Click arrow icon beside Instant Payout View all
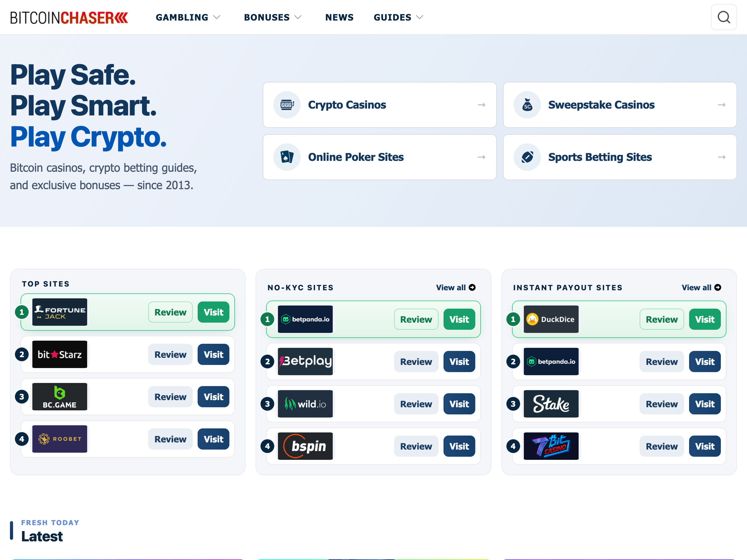Viewport: 747px width, 560px height. pyautogui.click(x=718, y=287)
